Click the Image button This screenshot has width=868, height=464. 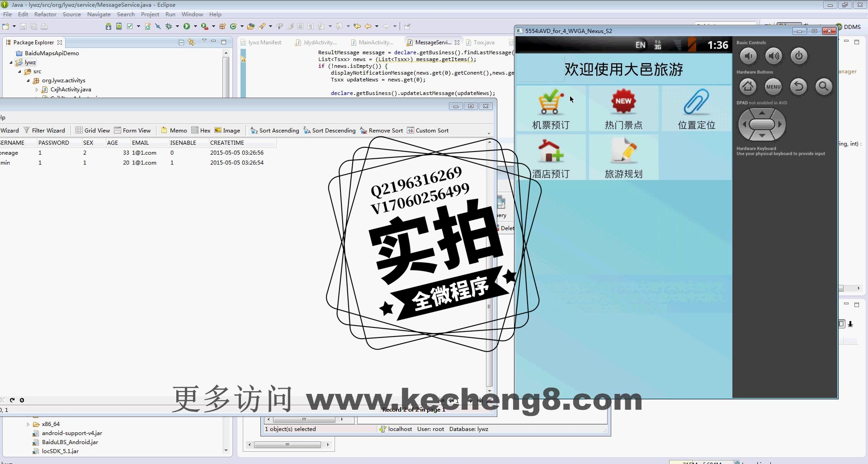click(x=227, y=130)
